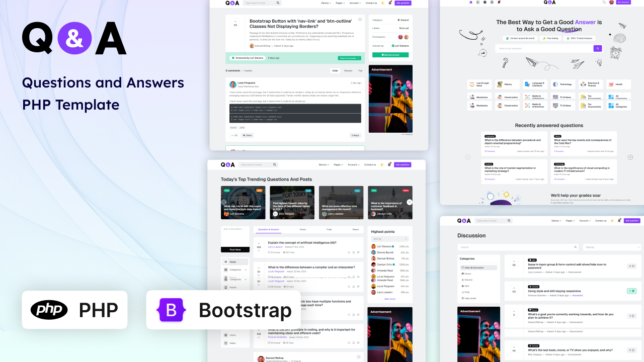644x362 pixels.
Task: Open Home in the trending page sidebar
Action: click(x=235, y=262)
